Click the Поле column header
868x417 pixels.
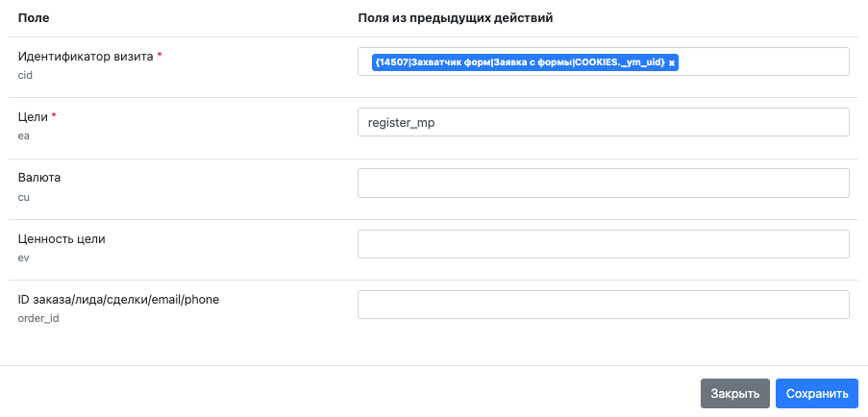pyautogui.click(x=34, y=18)
